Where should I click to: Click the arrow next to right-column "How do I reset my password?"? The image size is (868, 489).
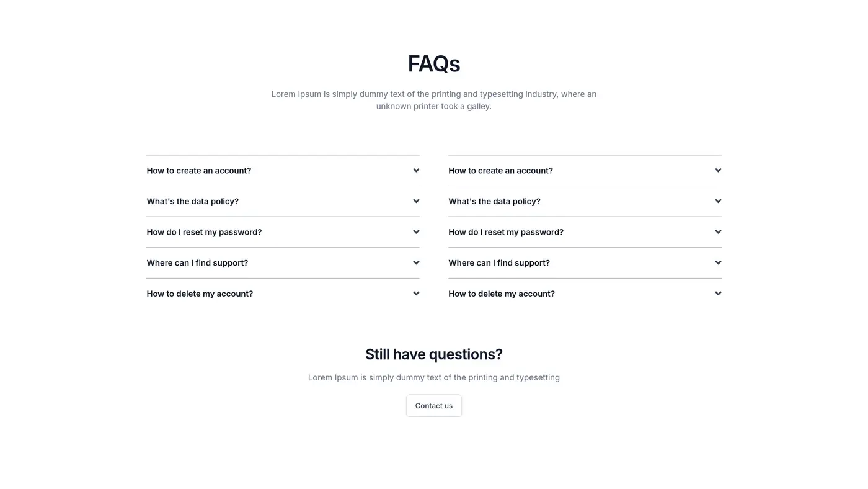tap(718, 232)
